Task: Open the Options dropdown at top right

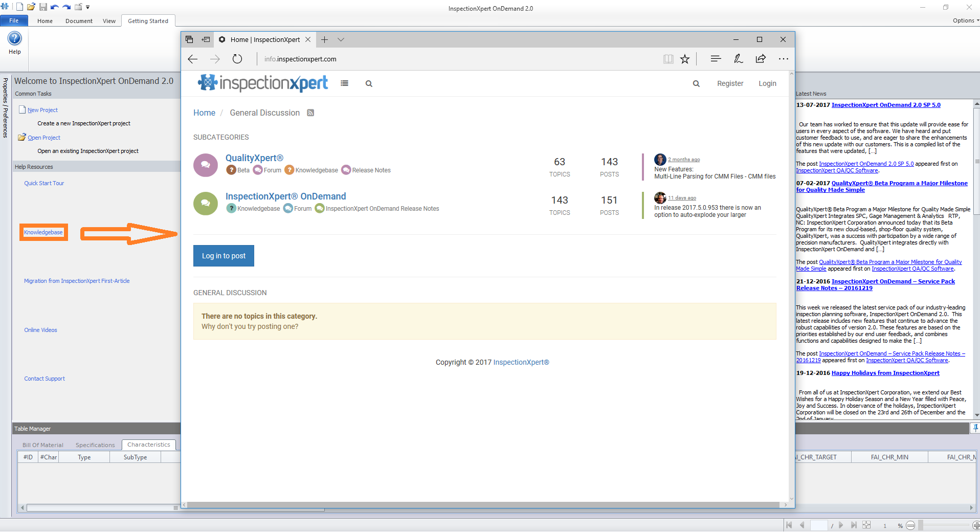Action: [965, 20]
